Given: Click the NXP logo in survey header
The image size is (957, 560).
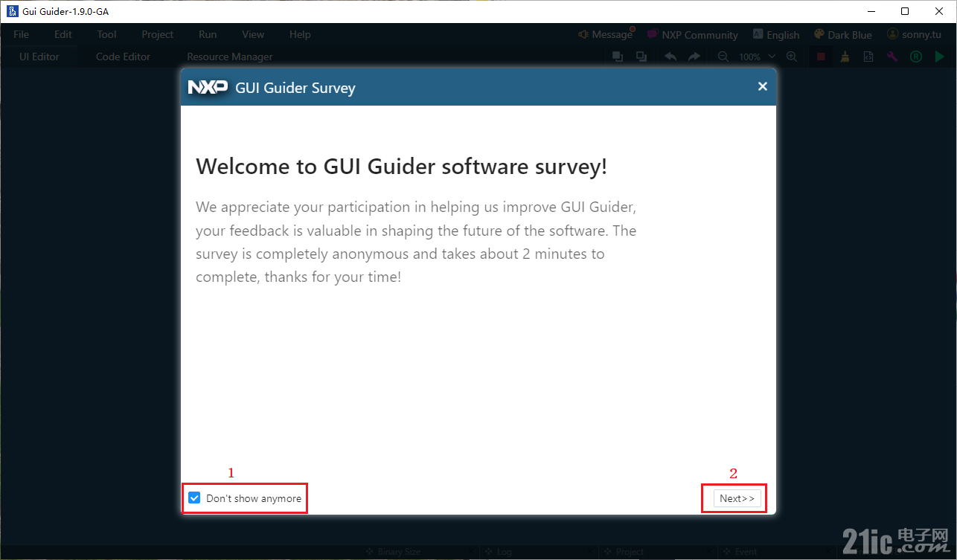Looking at the screenshot, I should click(x=208, y=87).
